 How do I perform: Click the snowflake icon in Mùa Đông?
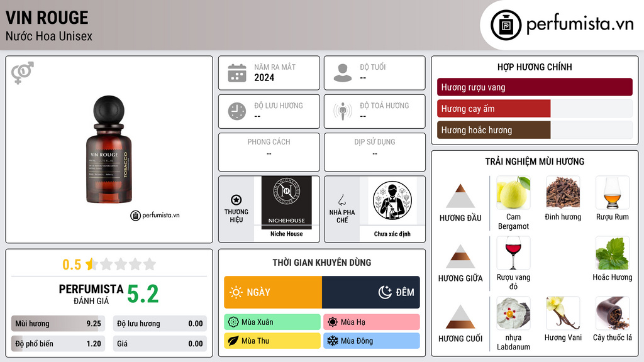(333, 341)
